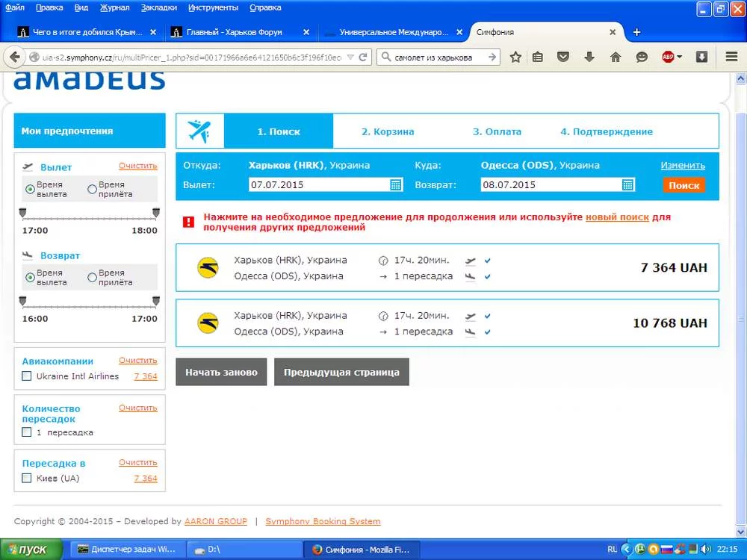Open the Правка menu
The height and width of the screenshot is (560, 747).
point(49,7)
